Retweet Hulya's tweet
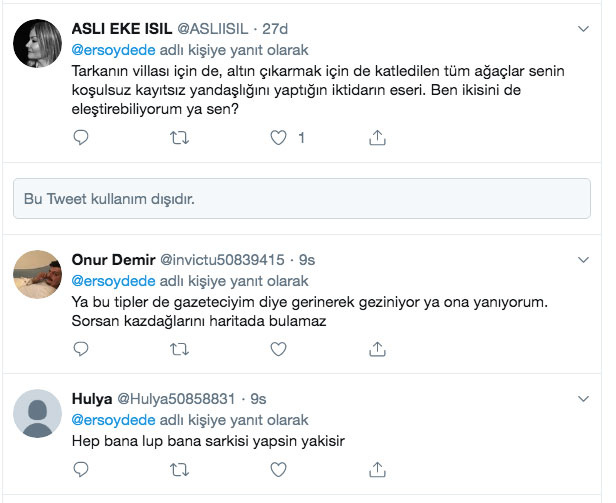Image resolution: width=616 pixels, height=503 pixels. click(180, 467)
